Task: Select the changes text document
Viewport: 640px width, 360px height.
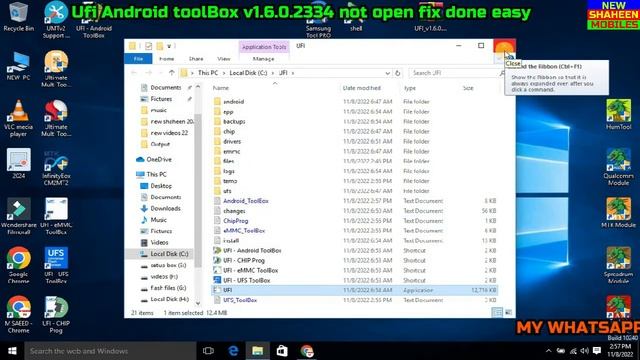Action: [234, 211]
